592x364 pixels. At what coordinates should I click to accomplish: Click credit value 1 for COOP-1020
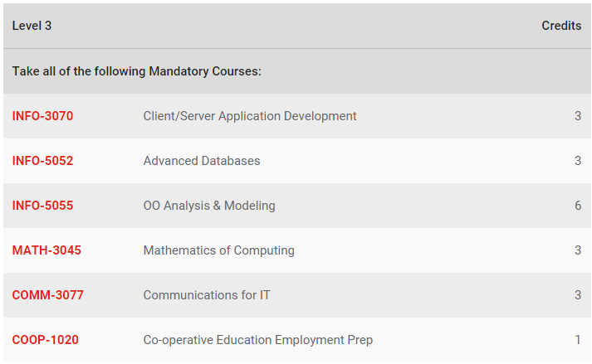click(578, 340)
